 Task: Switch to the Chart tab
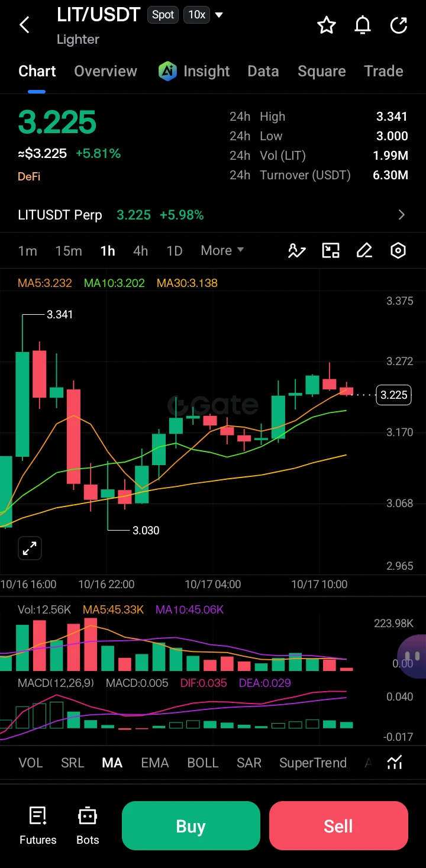pyautogui.click(x=37, y=71)
